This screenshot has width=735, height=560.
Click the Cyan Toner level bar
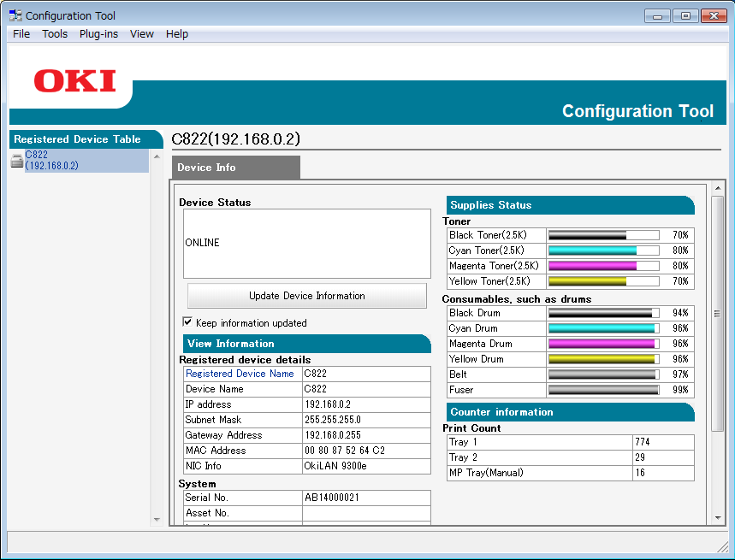coord(604,251)
